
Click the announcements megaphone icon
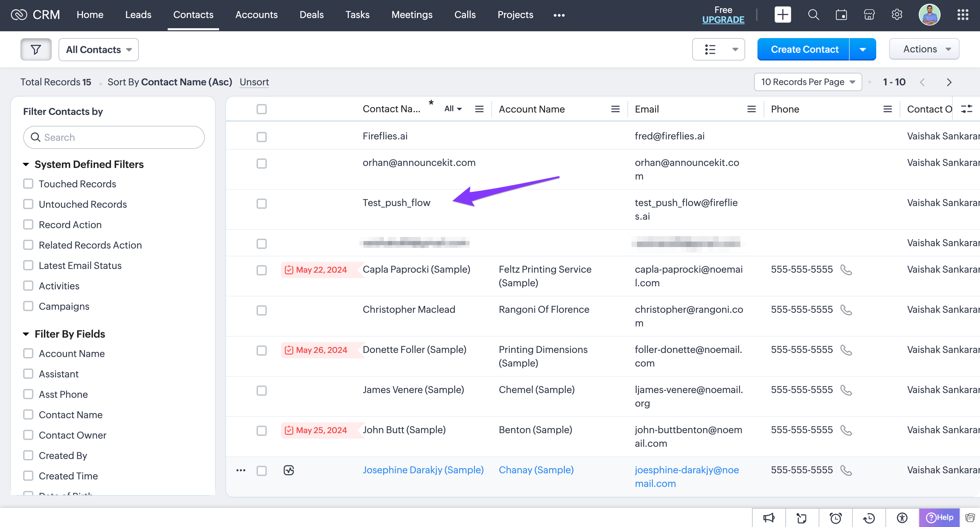[769, 517]
